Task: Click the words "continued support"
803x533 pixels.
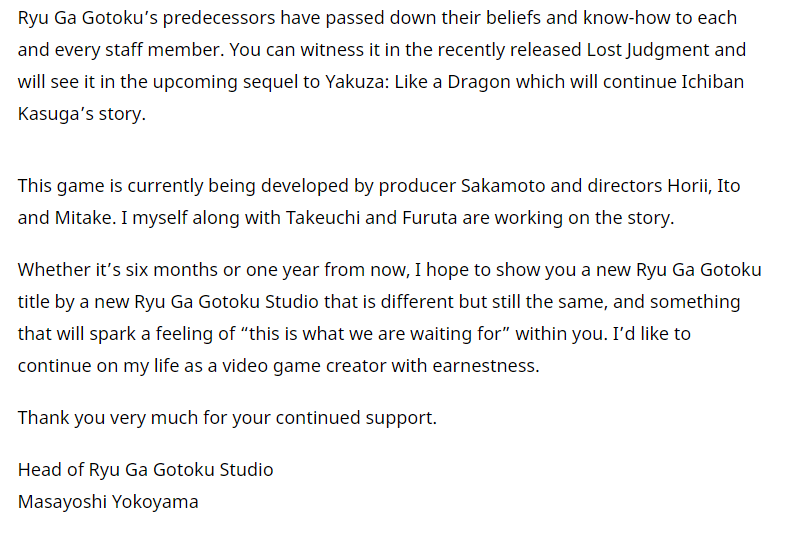Action: [354, 419]
